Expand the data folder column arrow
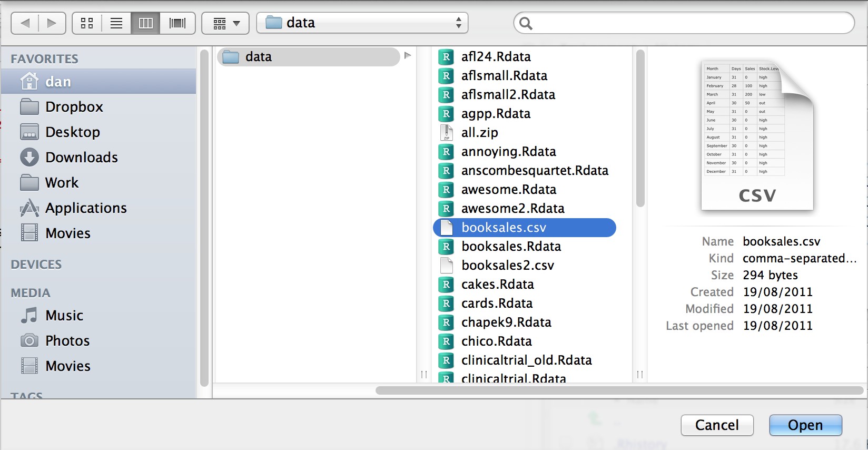868x450 pixels. (x=407, y=55)
